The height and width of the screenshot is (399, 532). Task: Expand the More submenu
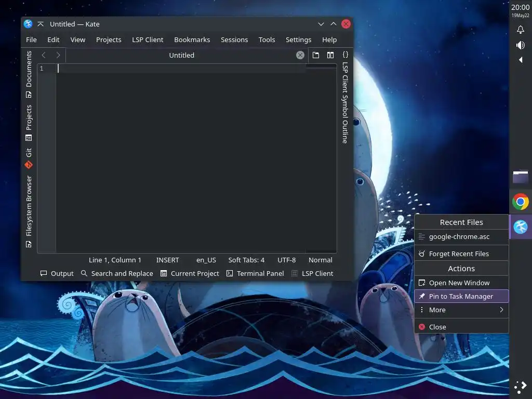(x=461, y=310)
